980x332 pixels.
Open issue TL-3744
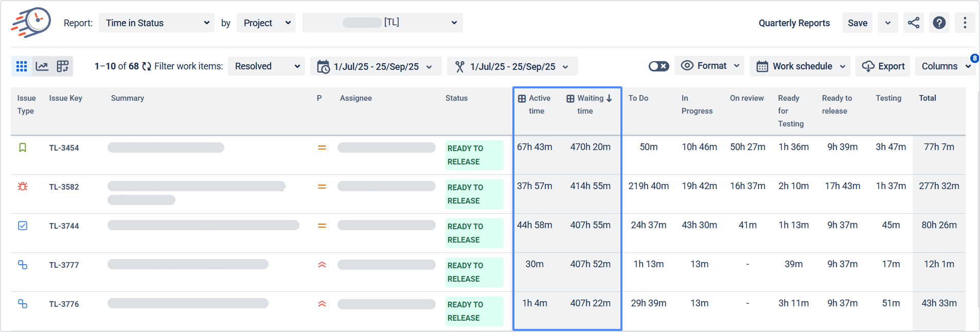(64, 226)
